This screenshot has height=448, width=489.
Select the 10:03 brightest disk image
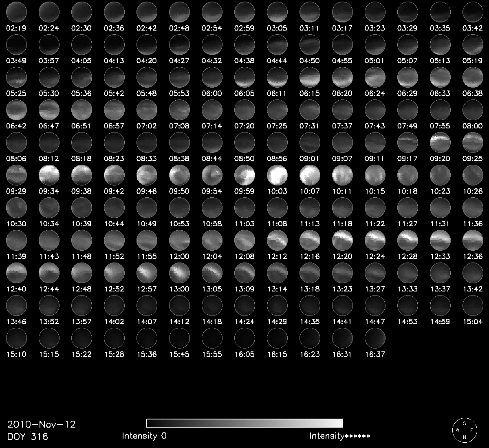click(277, 175)
